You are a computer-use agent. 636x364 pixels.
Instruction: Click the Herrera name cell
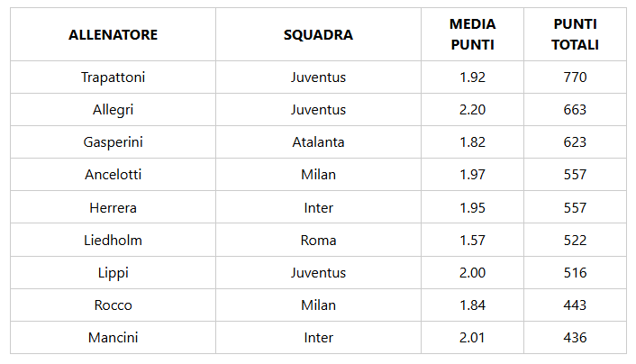[x=113, y=208]
